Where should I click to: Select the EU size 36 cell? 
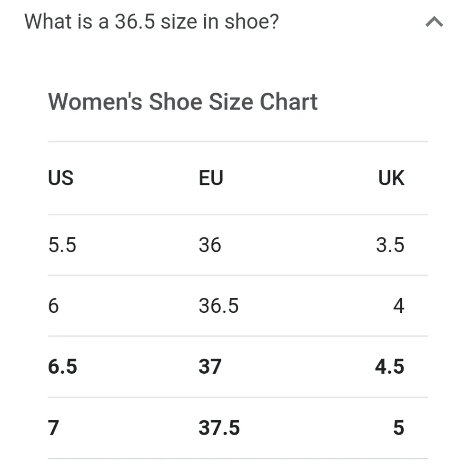coord(210,245)
